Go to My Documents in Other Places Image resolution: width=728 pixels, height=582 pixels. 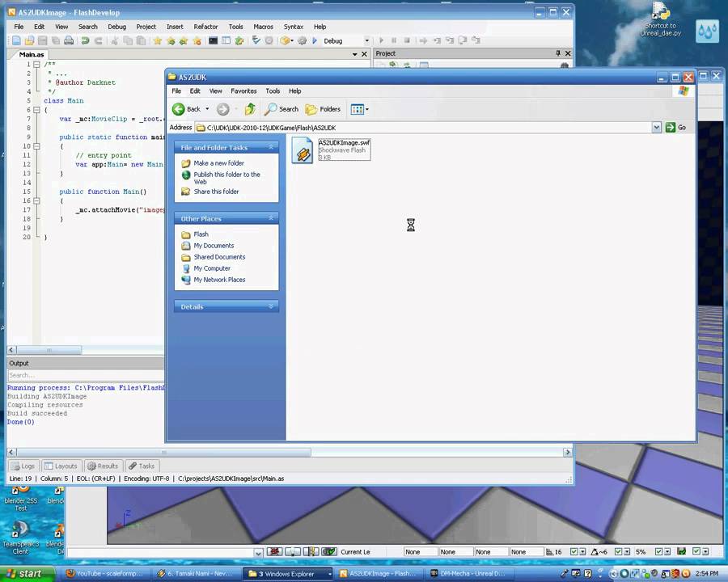coord(214,246)
